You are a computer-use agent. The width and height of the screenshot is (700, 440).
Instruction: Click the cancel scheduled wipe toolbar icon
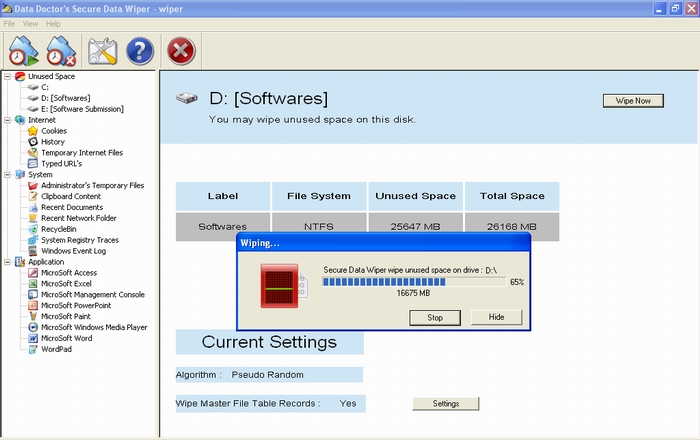tap(61, 49)
